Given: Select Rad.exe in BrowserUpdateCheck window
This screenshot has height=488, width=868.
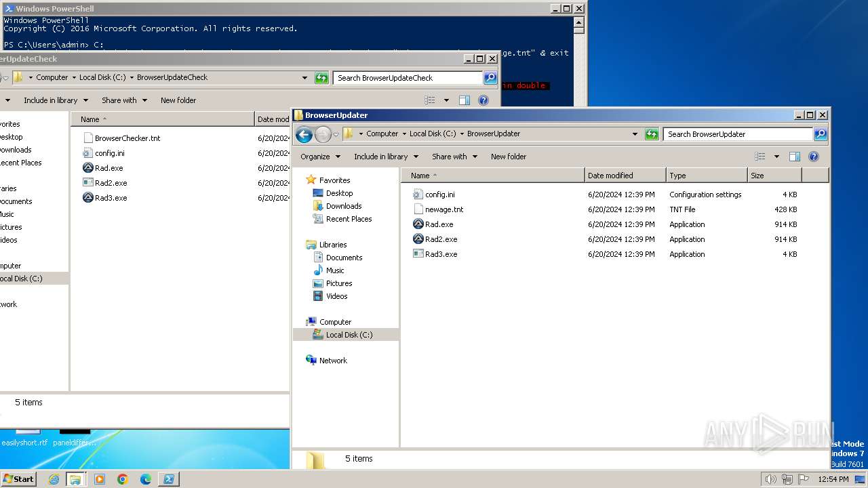Looking at the screenshot, I should coord(108,168).
